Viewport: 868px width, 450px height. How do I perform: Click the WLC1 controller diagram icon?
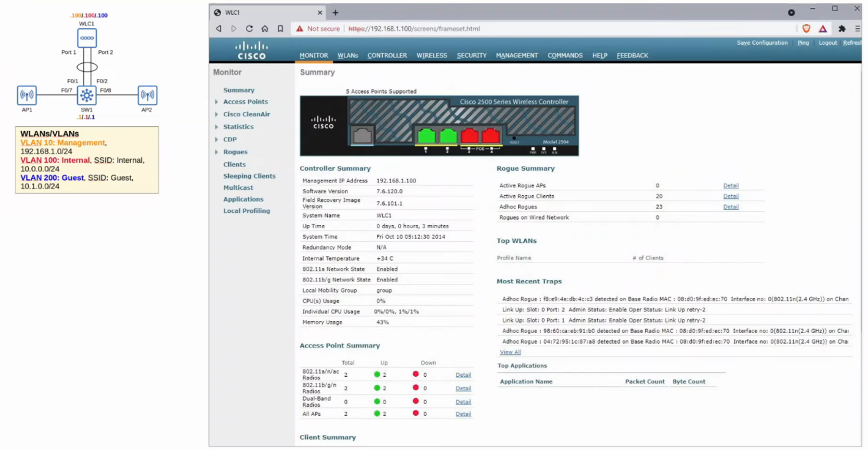pyautogui.click(x=87, y=38)
